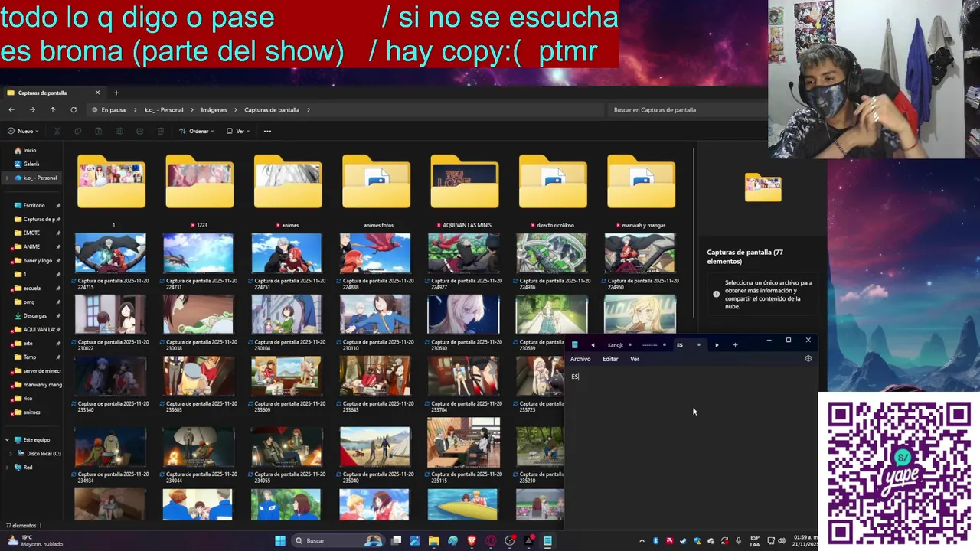The image size is (980, 551).
Task: Click the Cut scissors icon
Action: [x=57, y=131]
